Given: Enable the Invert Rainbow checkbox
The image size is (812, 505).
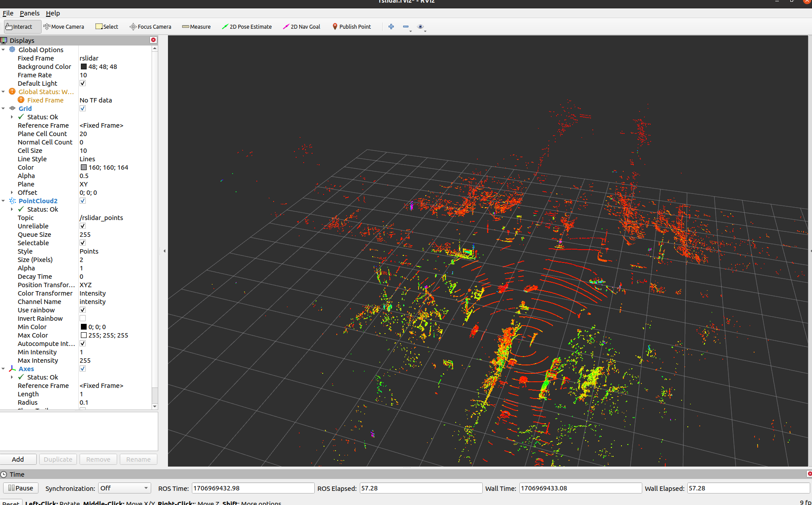Looking at the screenshot, I should (x=83, y=319).
